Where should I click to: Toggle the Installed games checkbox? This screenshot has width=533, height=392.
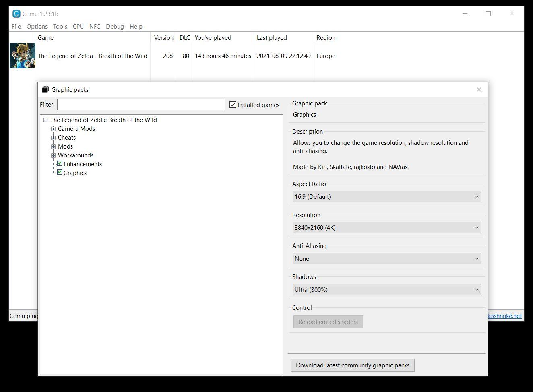click(233, 105)
